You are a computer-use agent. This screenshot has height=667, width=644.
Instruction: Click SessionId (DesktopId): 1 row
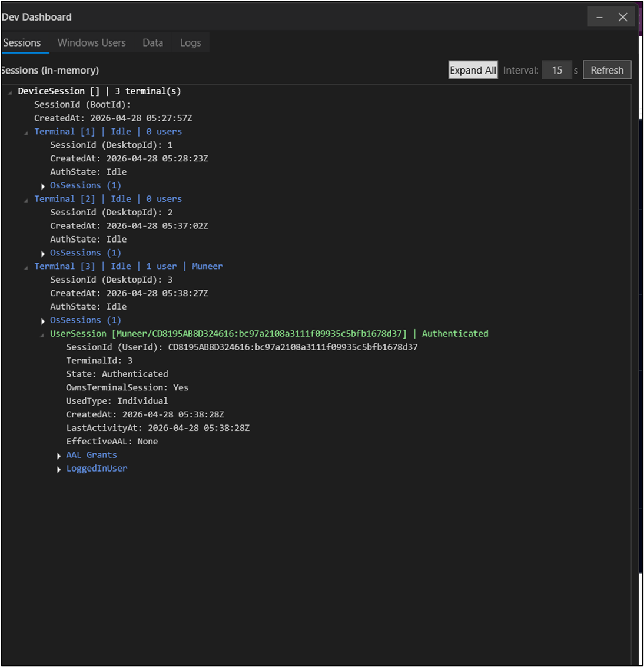pos(111,145)
